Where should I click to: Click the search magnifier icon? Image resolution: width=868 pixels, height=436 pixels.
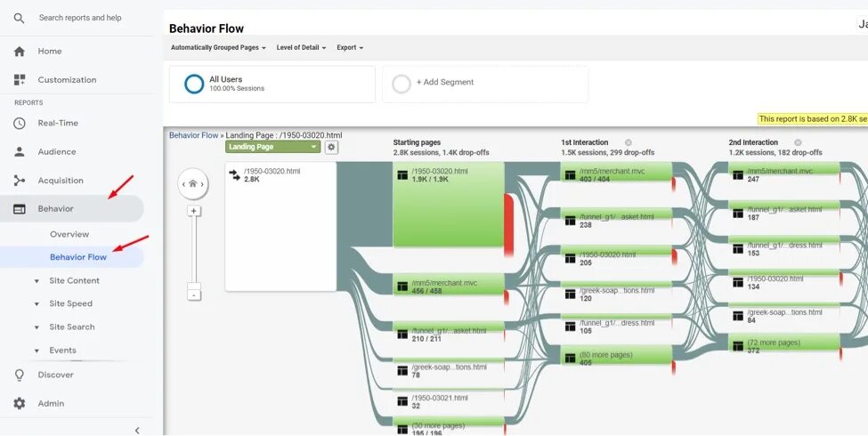coord(19,19)
